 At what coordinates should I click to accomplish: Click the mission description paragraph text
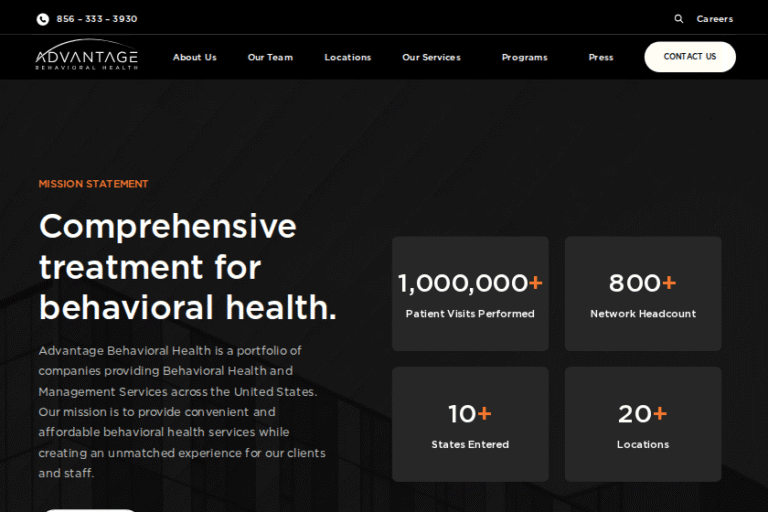(180, 411)
